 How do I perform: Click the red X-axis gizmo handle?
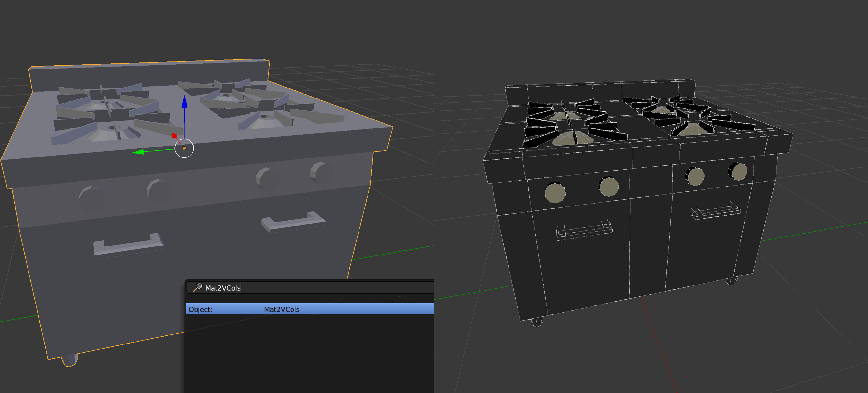(174, 136)
